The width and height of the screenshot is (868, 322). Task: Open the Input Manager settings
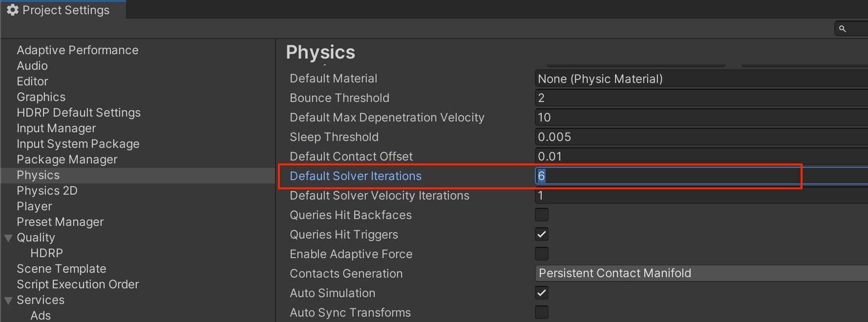coord(56,128)
